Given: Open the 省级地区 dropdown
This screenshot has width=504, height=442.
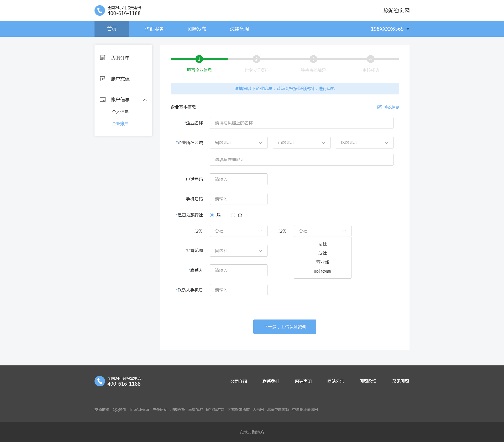Looking at the screenshot, I should pos(238,142).
